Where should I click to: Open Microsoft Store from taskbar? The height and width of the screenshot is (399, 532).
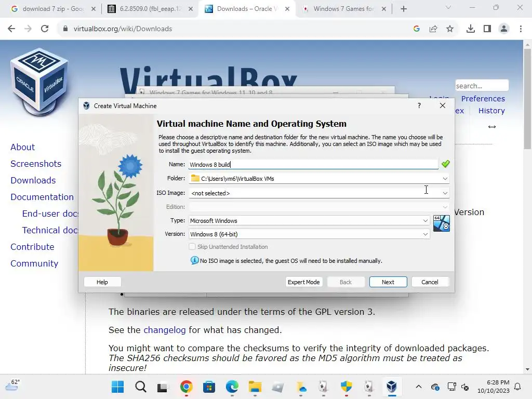pyautogui.click(x=209, y=387)
